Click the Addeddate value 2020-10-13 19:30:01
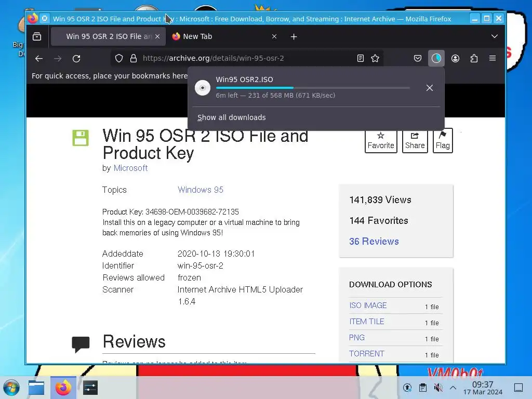The width and height of the screenshot is (532, 399). (216, 254)
